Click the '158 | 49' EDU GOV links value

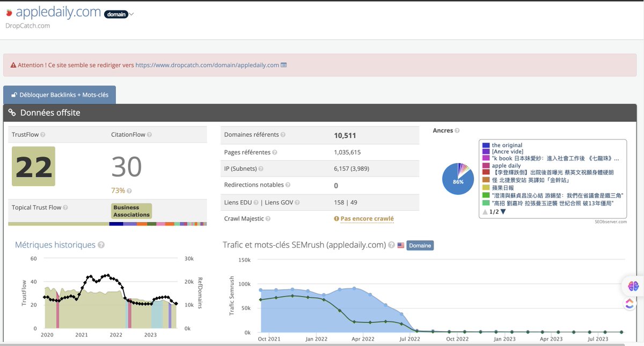(x=346, y=202)
